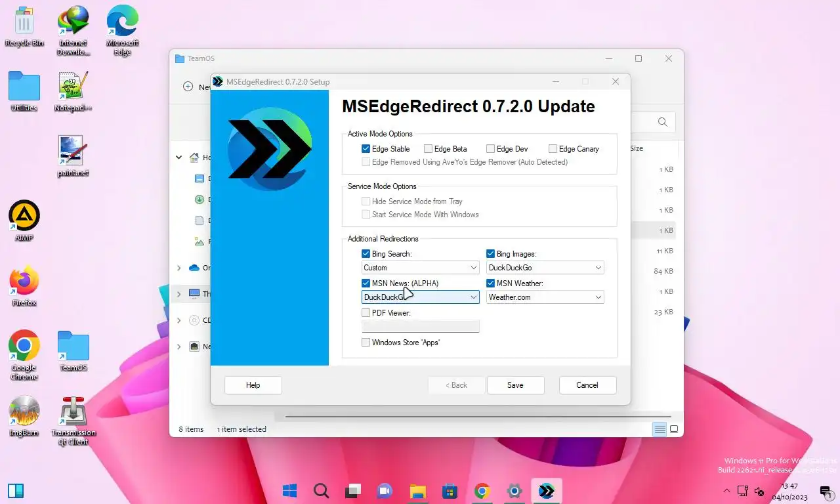Open paint.net desktop shortcut

click(x=73, y=156)
